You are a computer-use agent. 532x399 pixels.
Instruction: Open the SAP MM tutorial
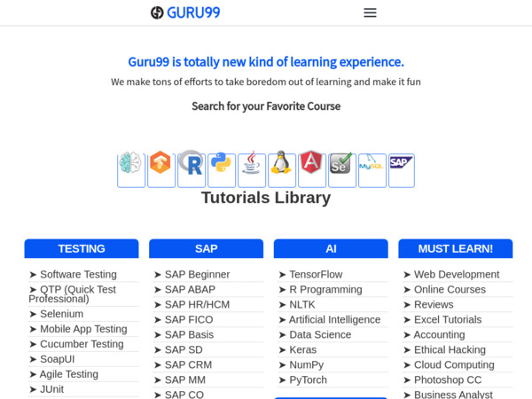185,379
